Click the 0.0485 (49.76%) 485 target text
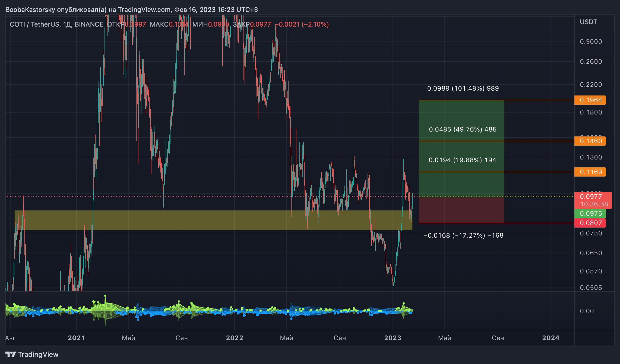The width and height of the screenshot is (620, 364). tap(463, 129)
